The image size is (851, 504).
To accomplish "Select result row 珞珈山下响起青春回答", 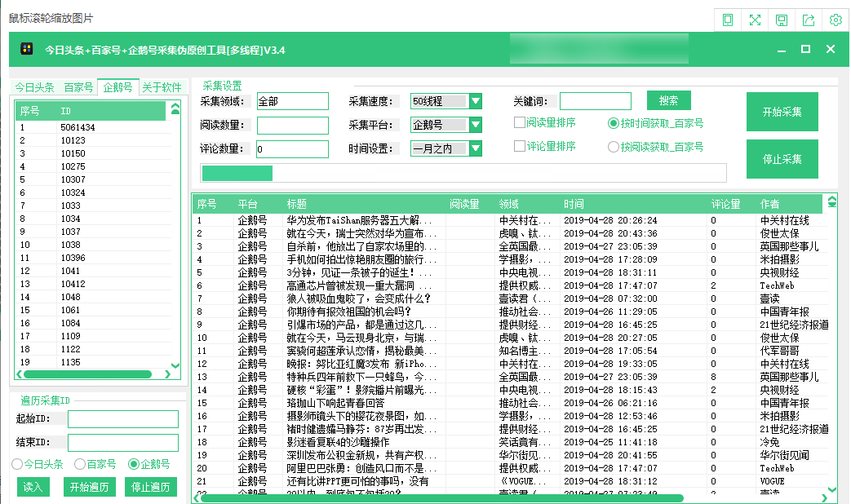I will (510, 403).
